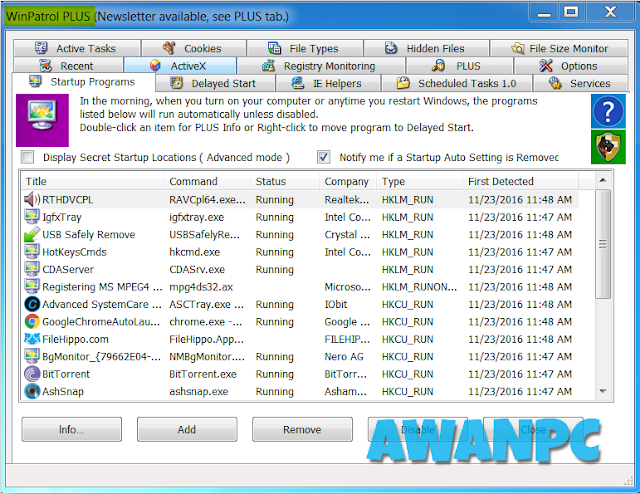Viewport: 640px width, 494px height.
Task: Select the CDASrv.exe command cell
Action: point(197,269)
